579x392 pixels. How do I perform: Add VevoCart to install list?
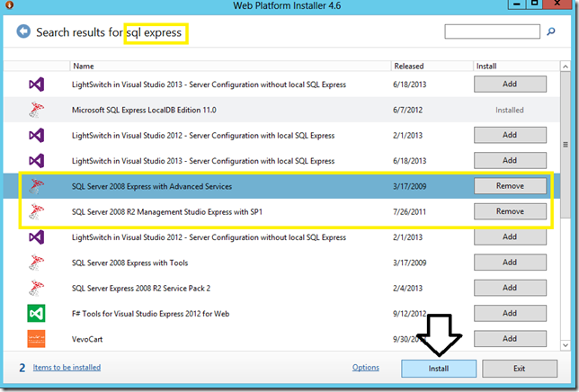point(510,339)
